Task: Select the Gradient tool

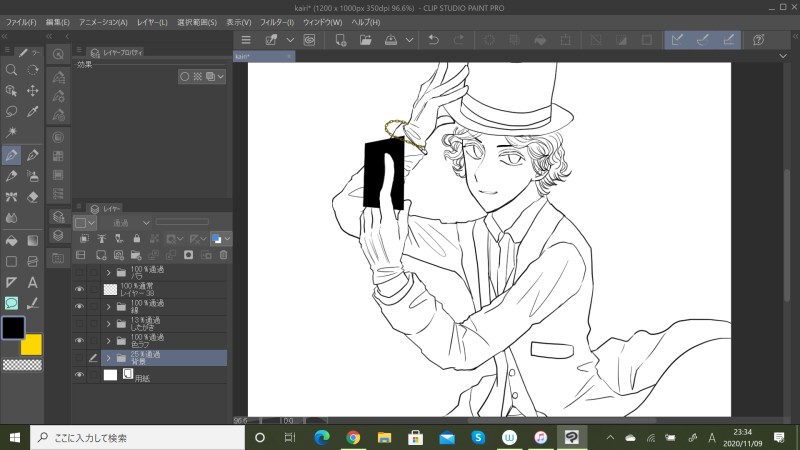Action: pyautogui.click(x=33, y=240)
